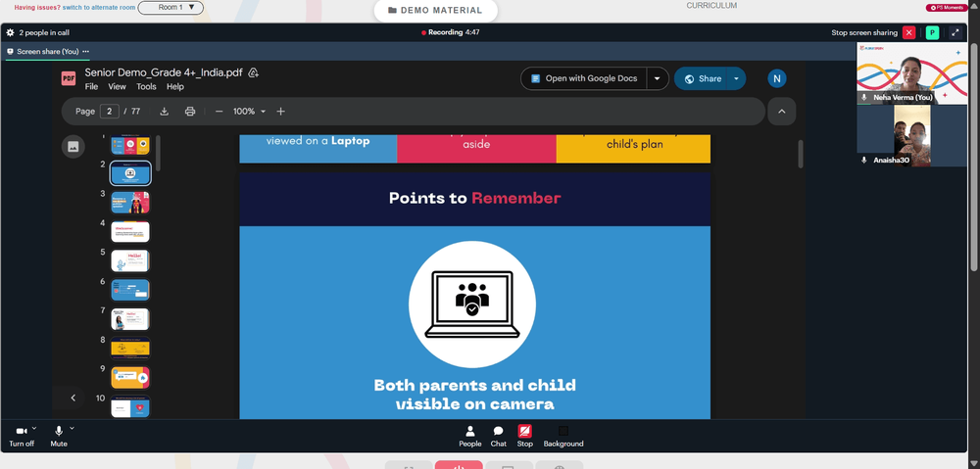This screenshot has height=469, width=980.
Task: Open the Background settings
Action: click(563, 436)
